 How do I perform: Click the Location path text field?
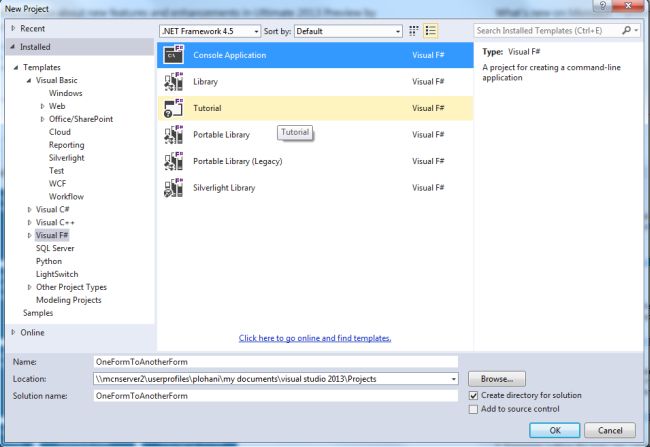272,379
